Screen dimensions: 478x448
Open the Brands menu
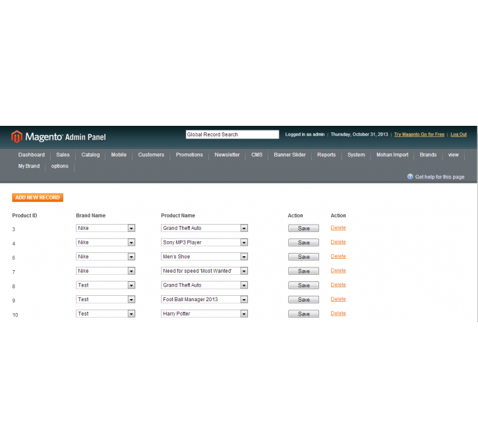point(428,155)
